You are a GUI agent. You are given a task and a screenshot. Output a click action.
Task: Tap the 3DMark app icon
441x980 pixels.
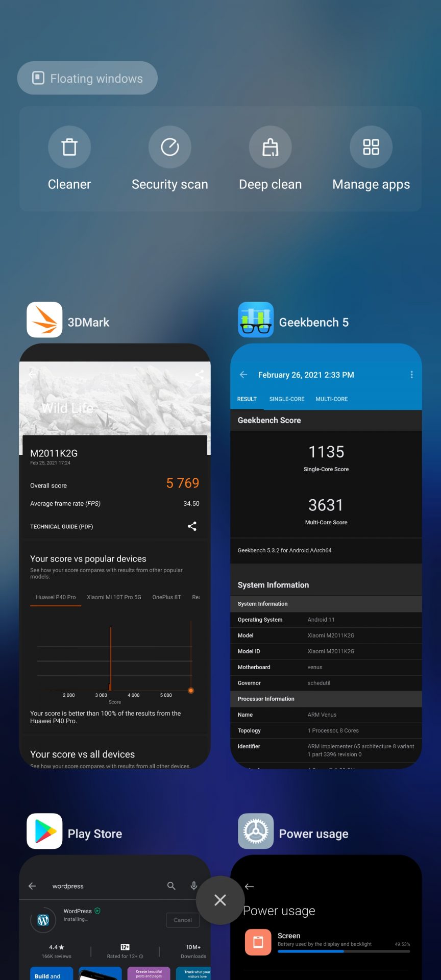(44, 320)
